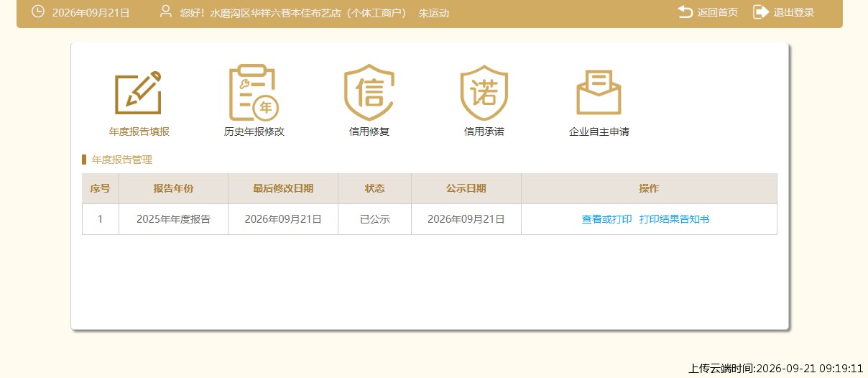Select the 信用修复 label

click(x=369, y=132)
